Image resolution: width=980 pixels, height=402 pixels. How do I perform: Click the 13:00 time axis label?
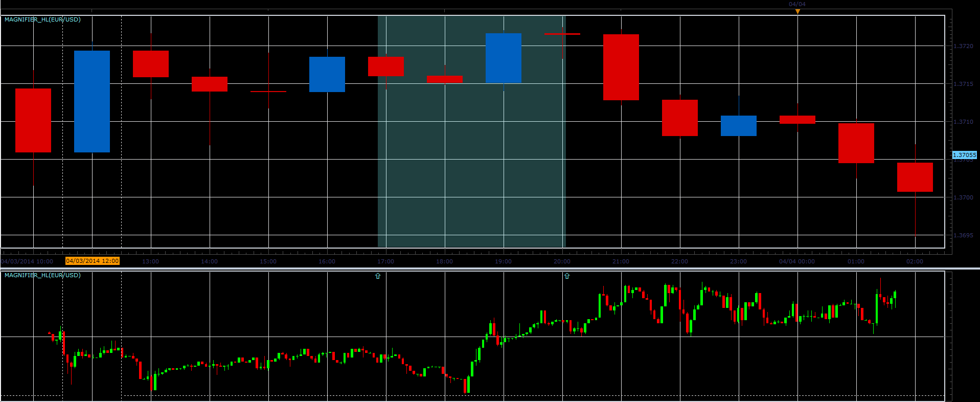(151, 261)
